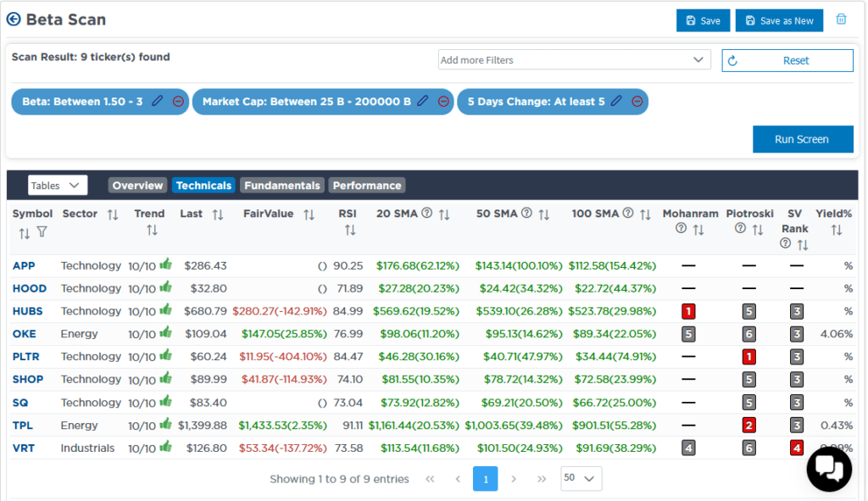Delete the scan with the trash icon
The width and height of the screenshot is (868, 501).
841,19
